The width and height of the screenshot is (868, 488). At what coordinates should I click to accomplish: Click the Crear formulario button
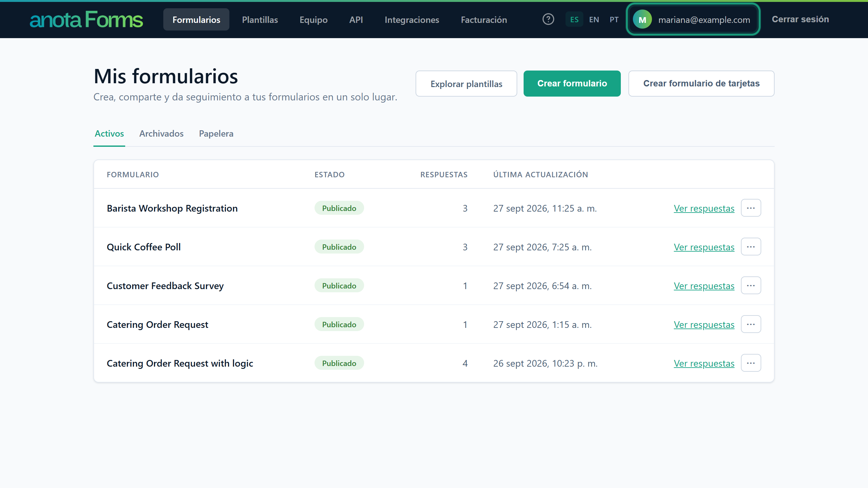click(572, 84)
